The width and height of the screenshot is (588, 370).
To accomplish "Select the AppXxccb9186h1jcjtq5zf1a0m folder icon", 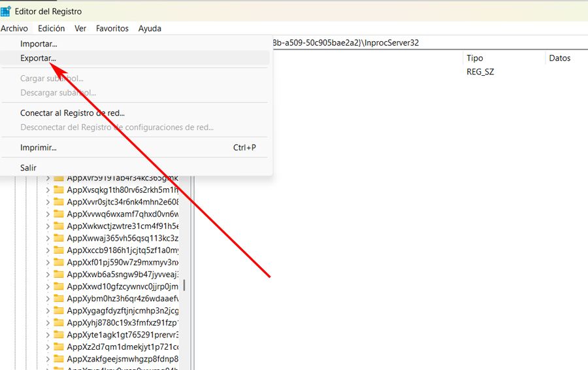I will pos(59,250).
